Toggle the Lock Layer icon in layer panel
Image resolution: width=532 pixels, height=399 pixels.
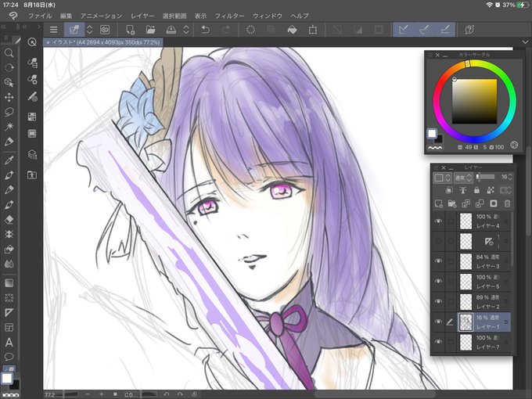[476, 190]
